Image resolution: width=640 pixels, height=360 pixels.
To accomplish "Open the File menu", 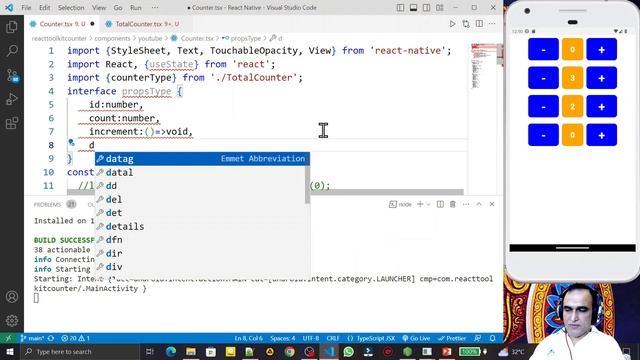I will [x=26, y=8].
